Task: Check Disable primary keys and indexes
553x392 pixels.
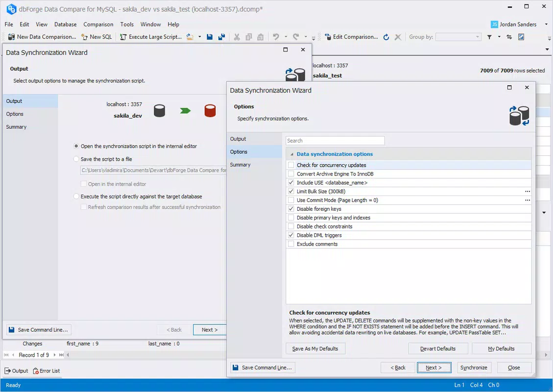Action: click(291, 218)
